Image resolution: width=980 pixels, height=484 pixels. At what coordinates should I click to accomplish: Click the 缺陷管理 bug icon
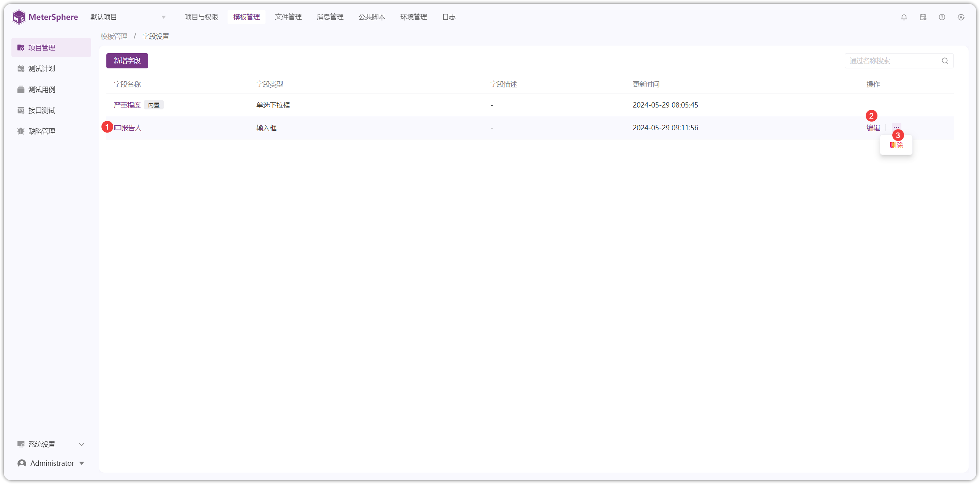pyautogui.click(x=21, y=131)
